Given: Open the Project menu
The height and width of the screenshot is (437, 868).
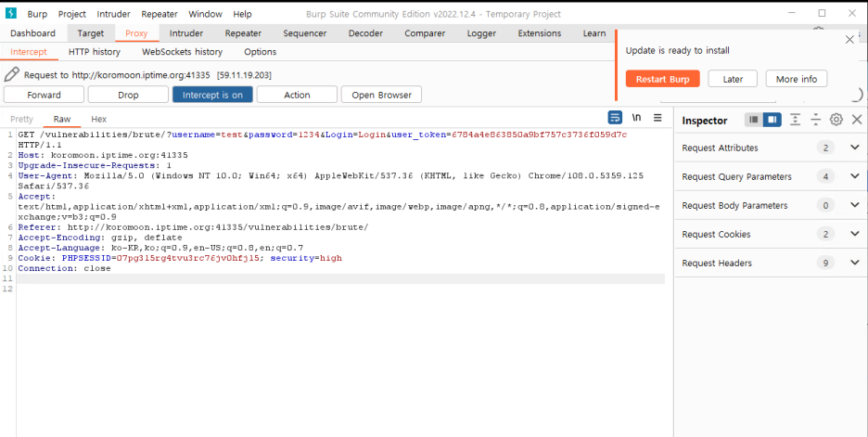Looking at the screenshot, I should tap(72, 14).
